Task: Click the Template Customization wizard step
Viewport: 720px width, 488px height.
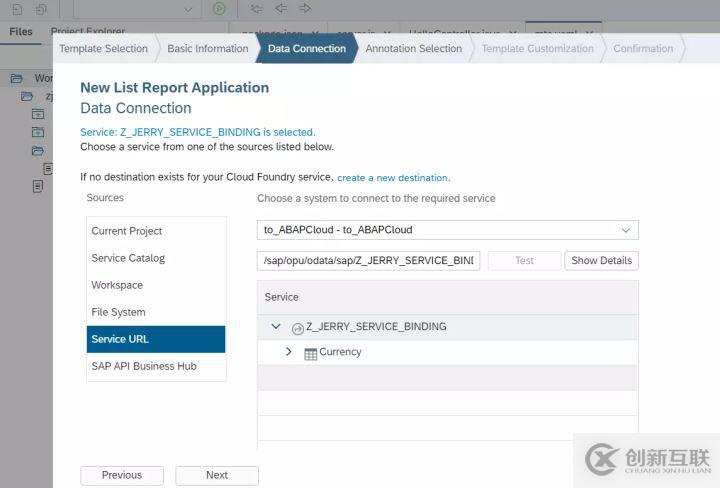Action: coord(538,48)
